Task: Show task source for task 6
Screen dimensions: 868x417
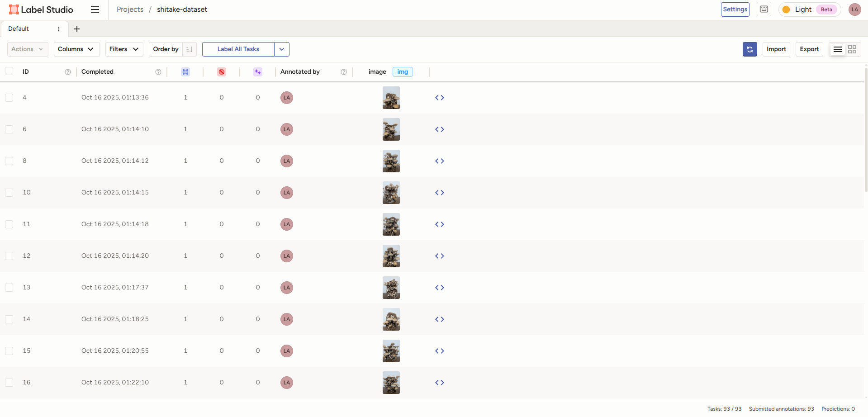Action: point(440,129)
